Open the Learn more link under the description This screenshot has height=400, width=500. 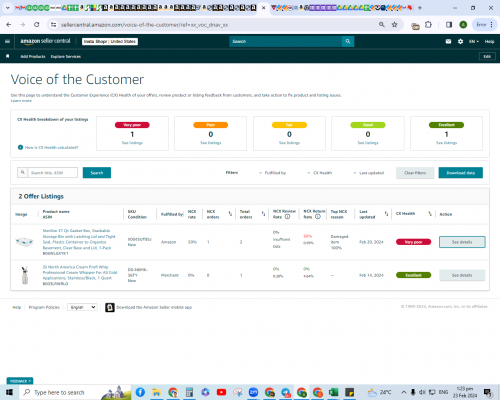point(21,101)
